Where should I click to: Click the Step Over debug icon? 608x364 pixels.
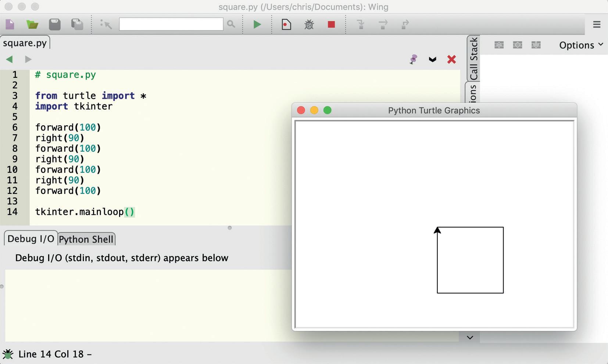click(x=383, y=25)
